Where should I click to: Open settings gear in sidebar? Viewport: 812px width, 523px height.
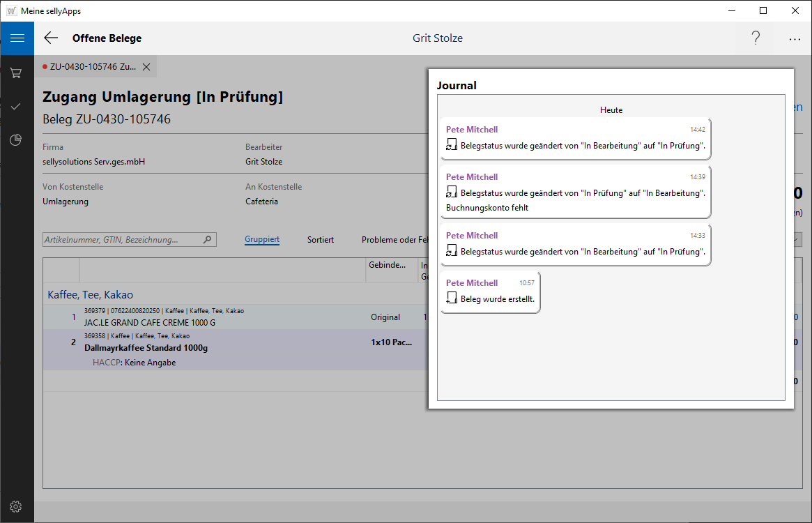[16, 506]
